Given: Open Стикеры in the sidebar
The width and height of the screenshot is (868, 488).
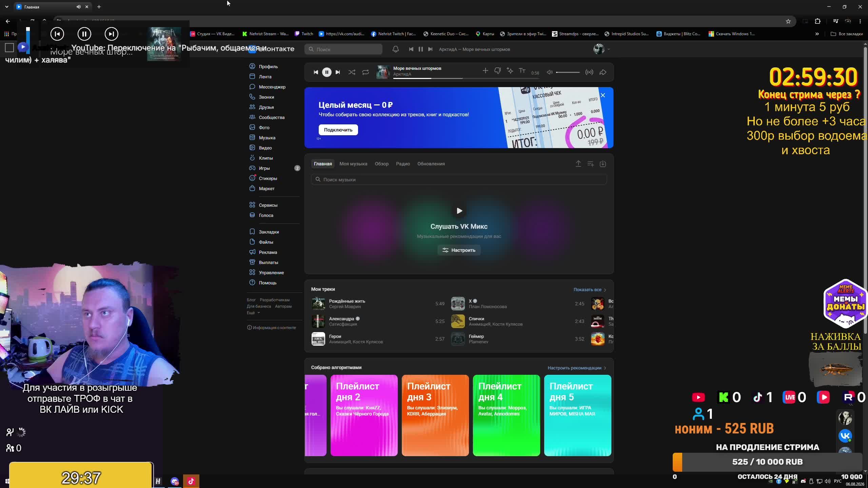Looking at the screenshot, I should pos(268,178).
